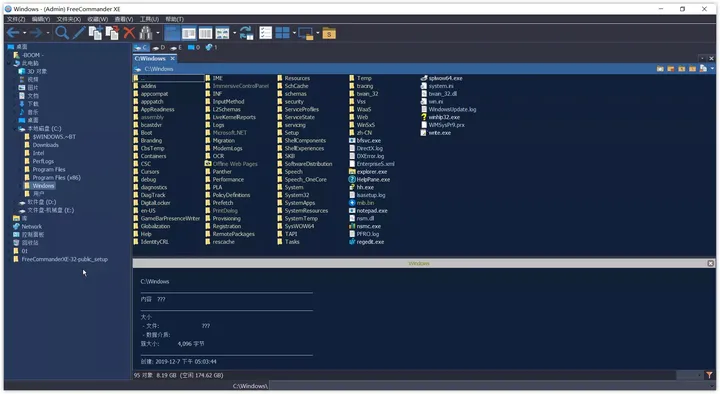This screenshot has width=720, height=394.
Task: Click the copy files icon
Action: tap(96, 33)
